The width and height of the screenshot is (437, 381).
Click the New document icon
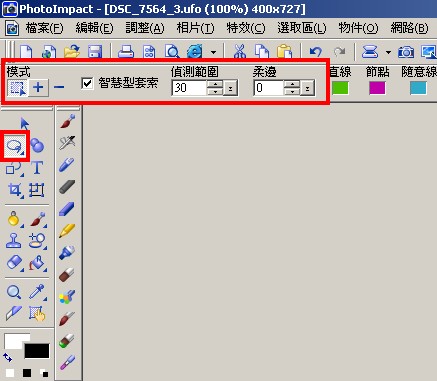(26, 52)
